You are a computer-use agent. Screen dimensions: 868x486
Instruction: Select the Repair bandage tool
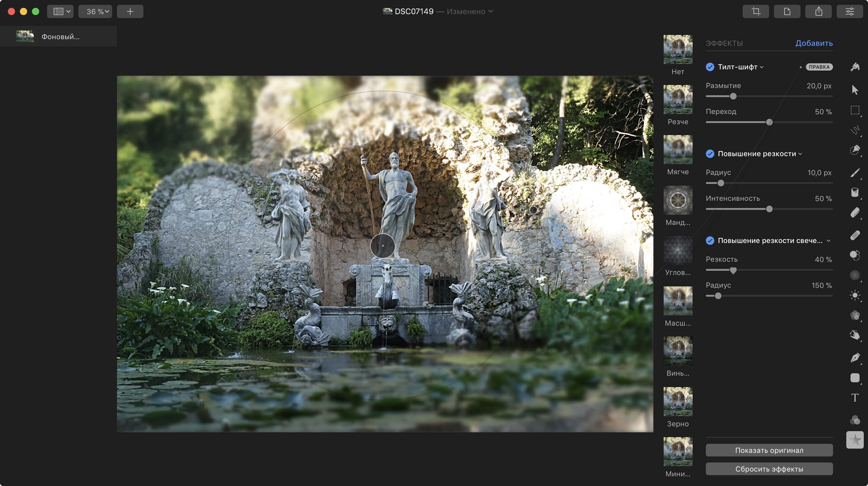point(855,235)
